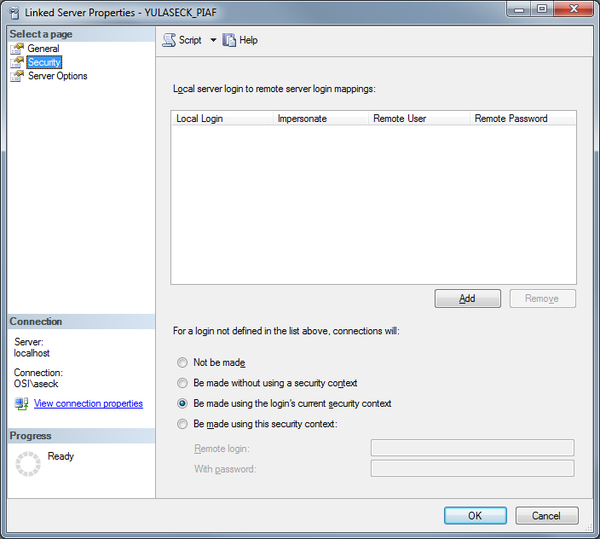
Task: Click the connection properties computer icon
Action: click(22, 404)
